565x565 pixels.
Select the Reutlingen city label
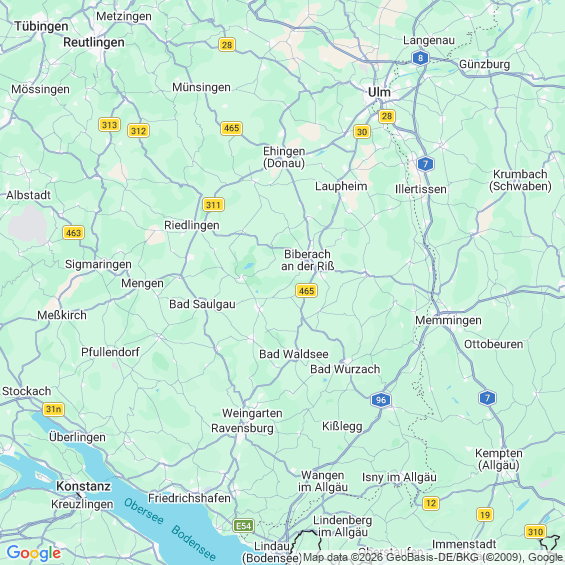94,43
